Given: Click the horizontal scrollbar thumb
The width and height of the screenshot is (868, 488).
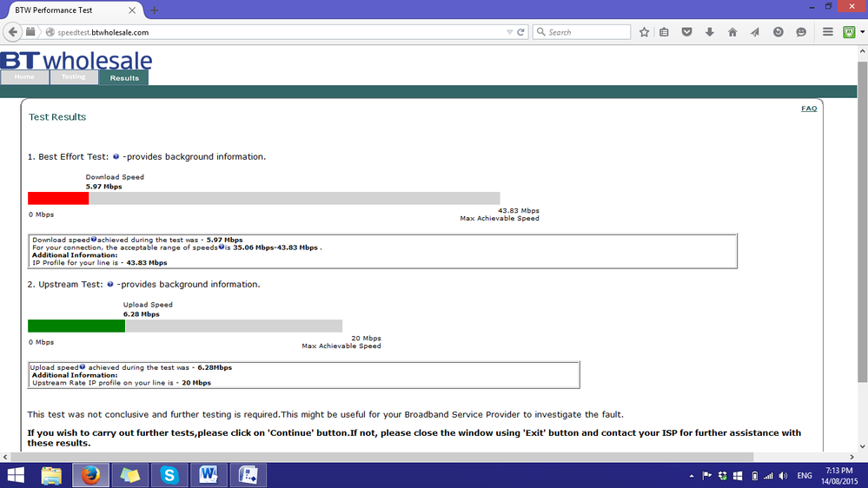Looking at the screenshot, I should coord(382,457).
